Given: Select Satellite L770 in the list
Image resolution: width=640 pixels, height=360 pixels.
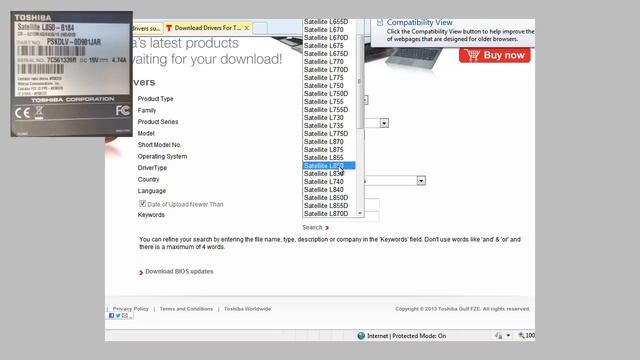Looking at the screenshot, I should (x=329, y=62).
